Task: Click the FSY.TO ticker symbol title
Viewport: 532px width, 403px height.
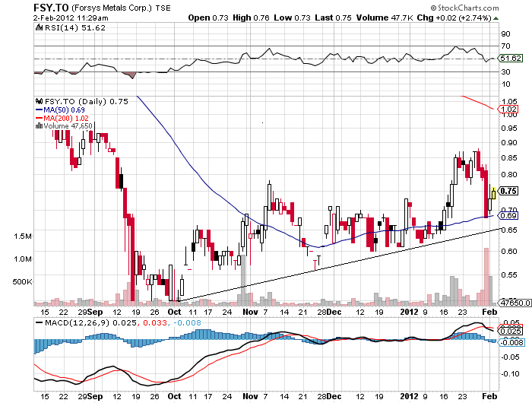Action: click(51, 8)
